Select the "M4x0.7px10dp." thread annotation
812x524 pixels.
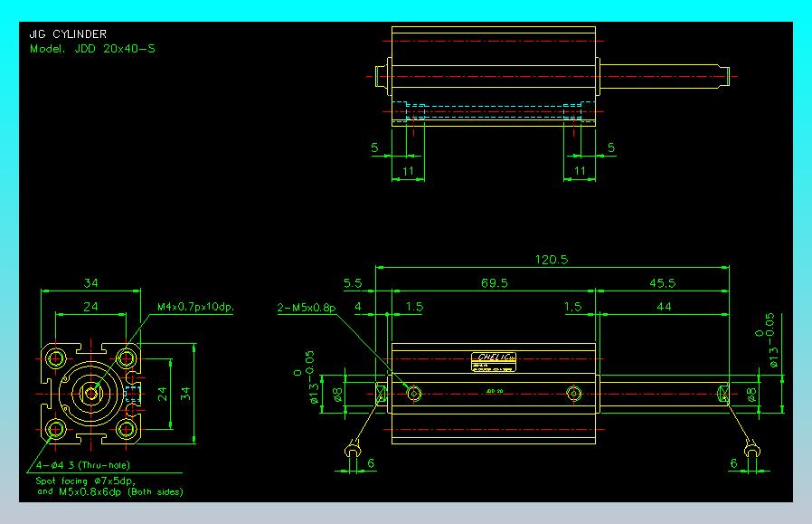(x=195, y=307)
